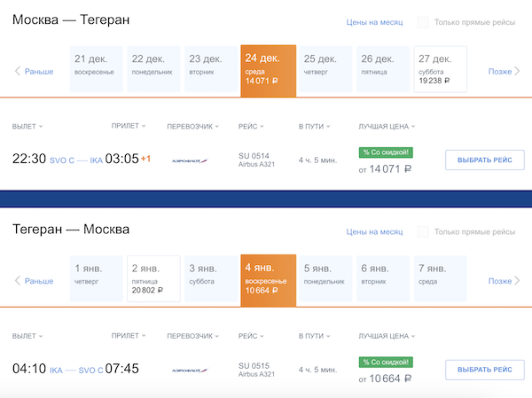Select the 2 янв. Friday date tab
The image size is (532, 398).
click(153, 279)
